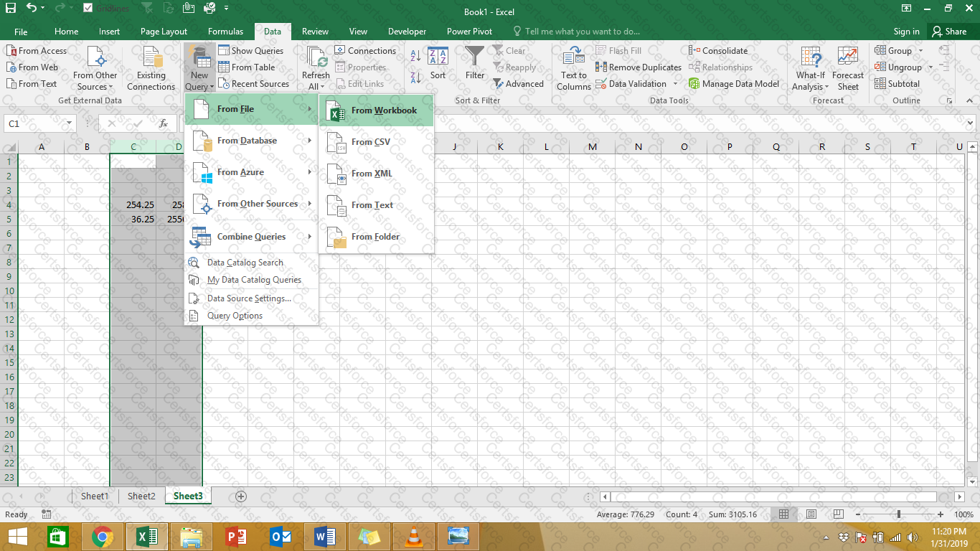Select From Folder in the submenu
This screenshot has height=551, width=980.
click(x=377, y=237)
